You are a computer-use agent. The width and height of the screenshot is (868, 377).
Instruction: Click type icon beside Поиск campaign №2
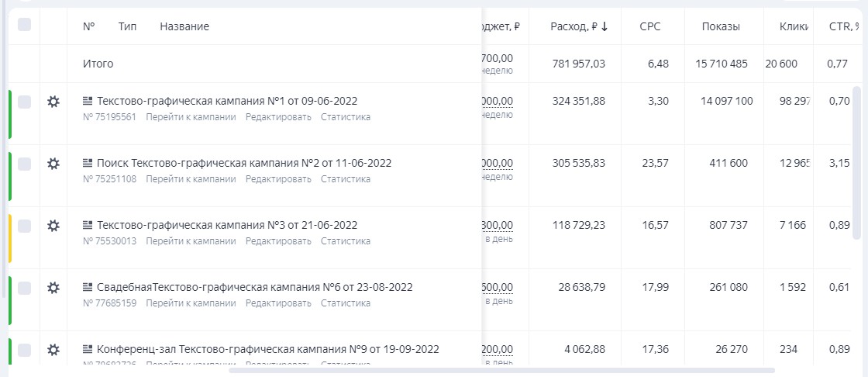[88, 163]
